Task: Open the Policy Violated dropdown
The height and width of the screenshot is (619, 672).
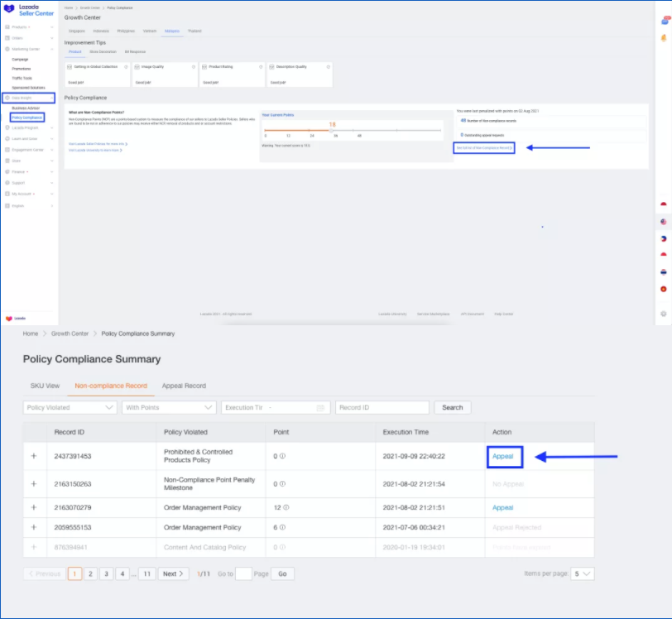Action: (x=70, y=408)
